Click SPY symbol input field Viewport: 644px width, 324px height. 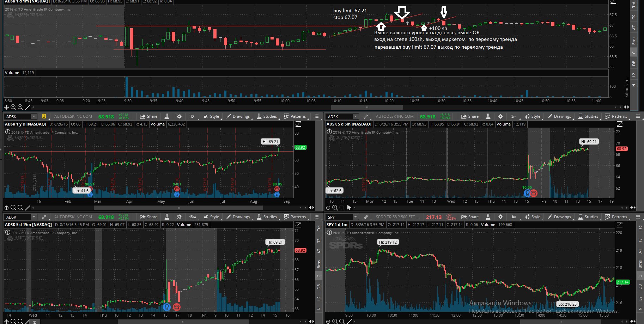tap(339, 217)
